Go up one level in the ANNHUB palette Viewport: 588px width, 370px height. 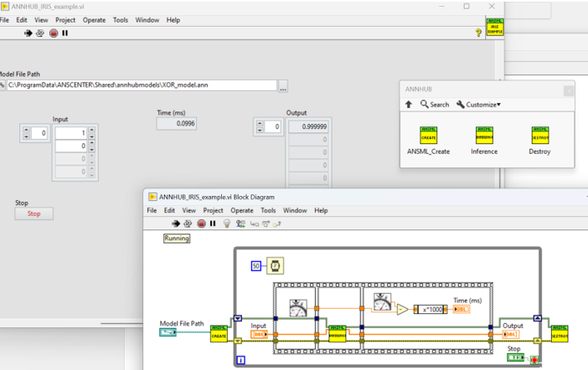click(409, 105)
